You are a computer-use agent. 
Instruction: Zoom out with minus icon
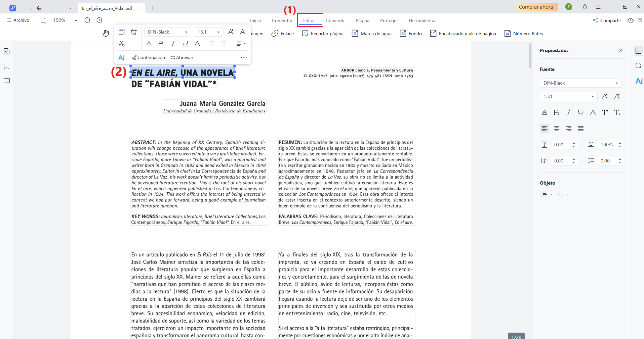(x=87, y=20)
